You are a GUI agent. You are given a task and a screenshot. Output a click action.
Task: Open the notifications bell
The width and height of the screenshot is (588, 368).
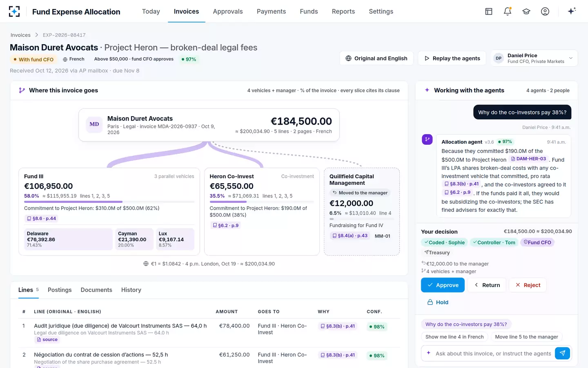click(x=508, y=11)
